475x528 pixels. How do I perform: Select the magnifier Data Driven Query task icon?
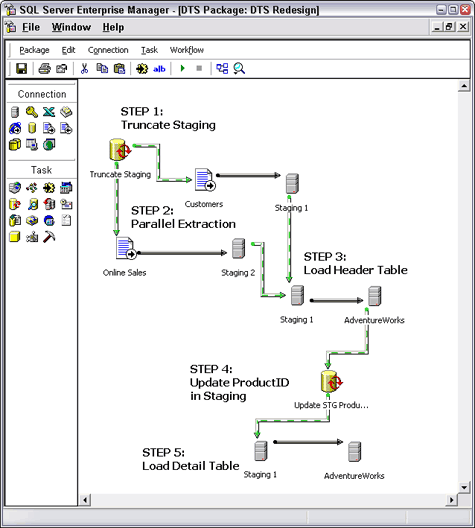tap(32, 204)
